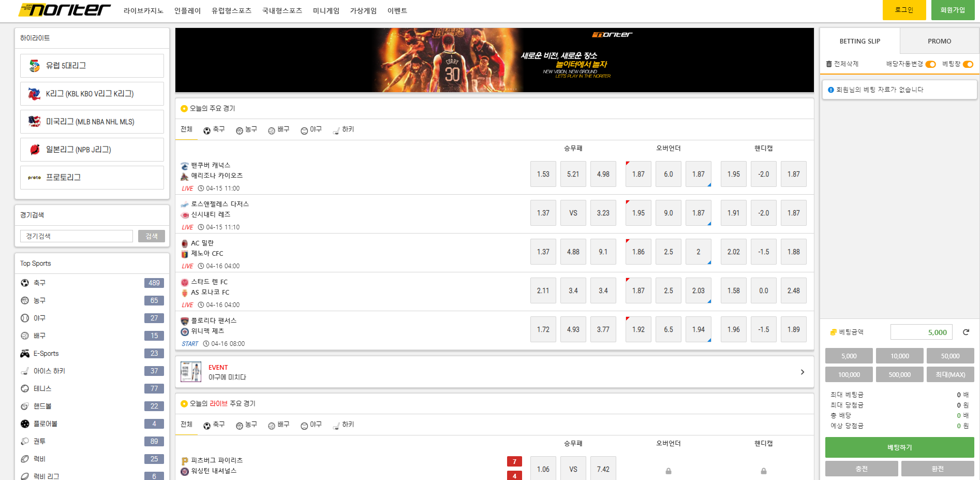
Task: Click the soccer ball icon in Top Sports
Action: click(24, 283)
